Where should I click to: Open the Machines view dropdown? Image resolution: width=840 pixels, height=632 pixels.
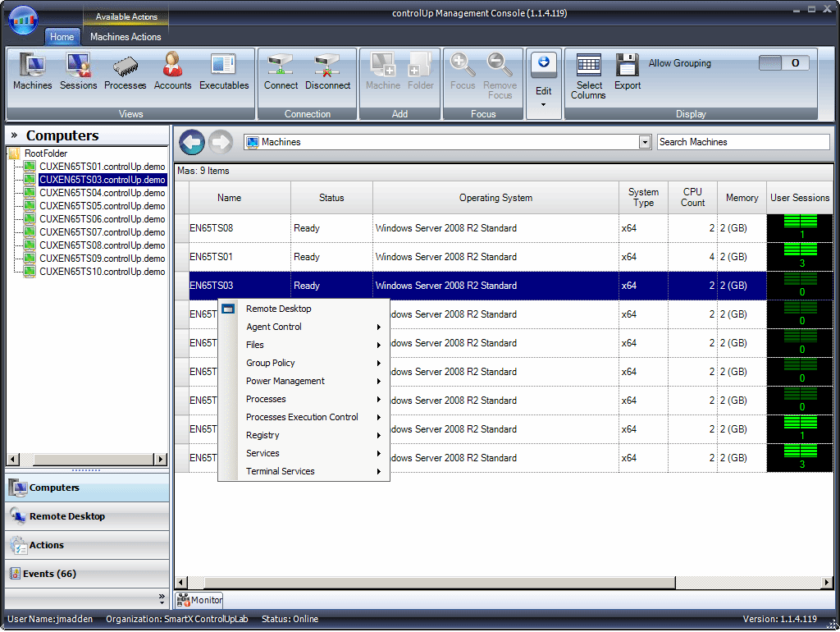click(x=645, y=142)
